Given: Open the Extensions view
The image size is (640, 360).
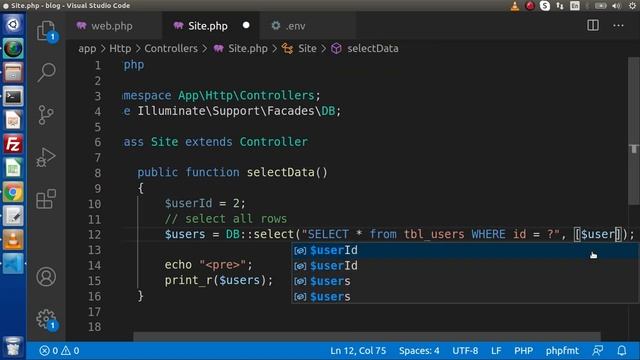Looking at the screenshot, I should point(46,199).
